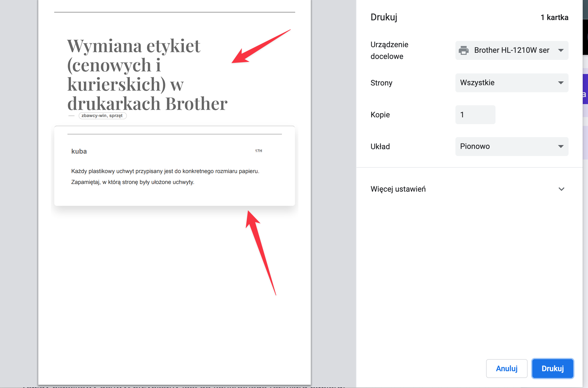Image resolution: width=588 pixels, height=388 pixels.
Task: Click the Drukuj dialog heading
Action: tap(384, 17)
